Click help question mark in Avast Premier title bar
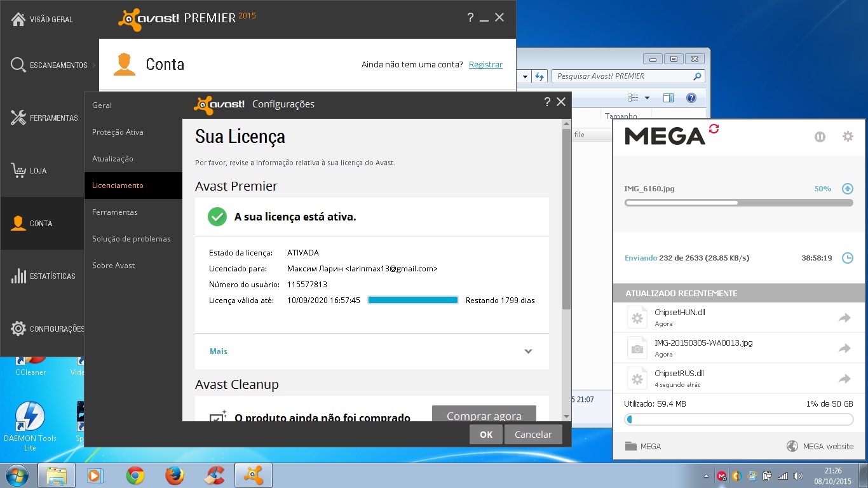The height and width of the screenshot is (488, 868). click(x=470, y=18)
